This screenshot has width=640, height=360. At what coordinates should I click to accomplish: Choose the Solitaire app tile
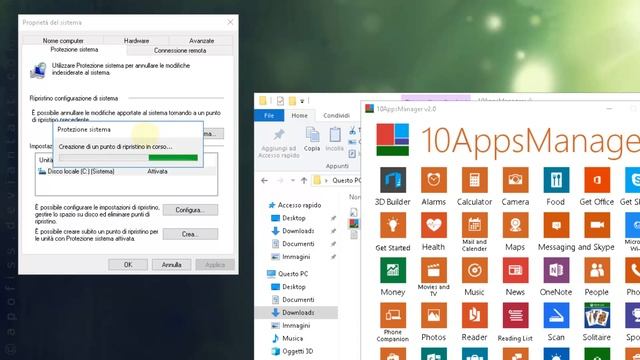(597, 316)
